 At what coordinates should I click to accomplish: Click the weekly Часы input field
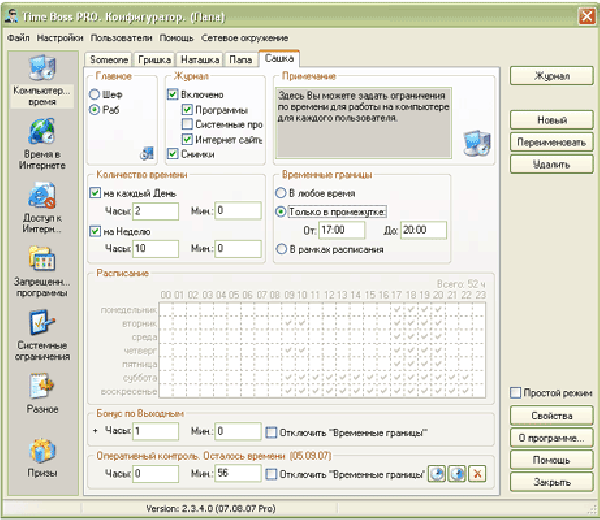(155, 248)
